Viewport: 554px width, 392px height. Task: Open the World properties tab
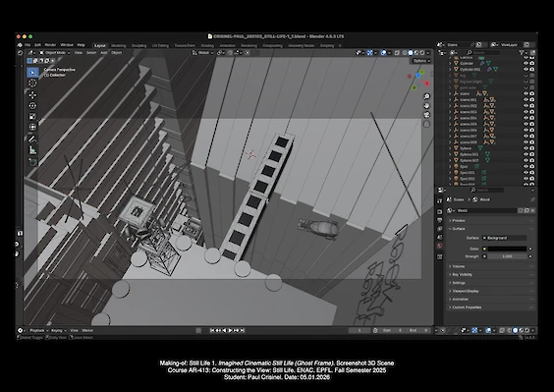coord(439,246)
